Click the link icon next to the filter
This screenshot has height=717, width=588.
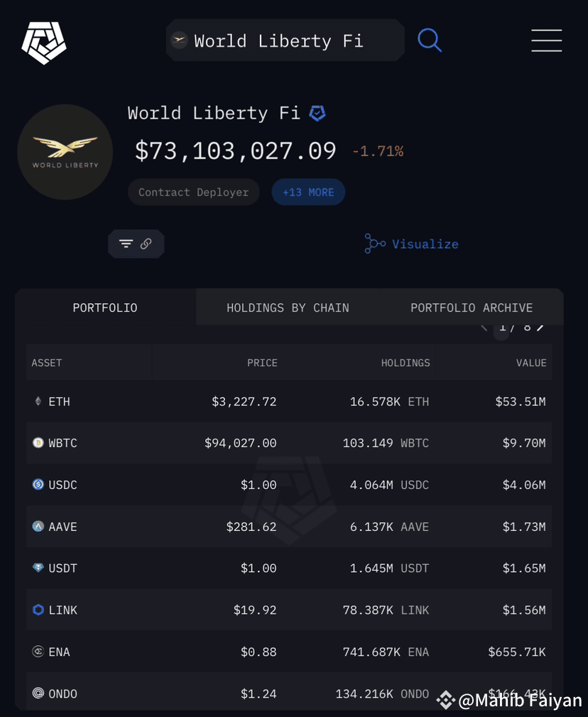(146, 243)
